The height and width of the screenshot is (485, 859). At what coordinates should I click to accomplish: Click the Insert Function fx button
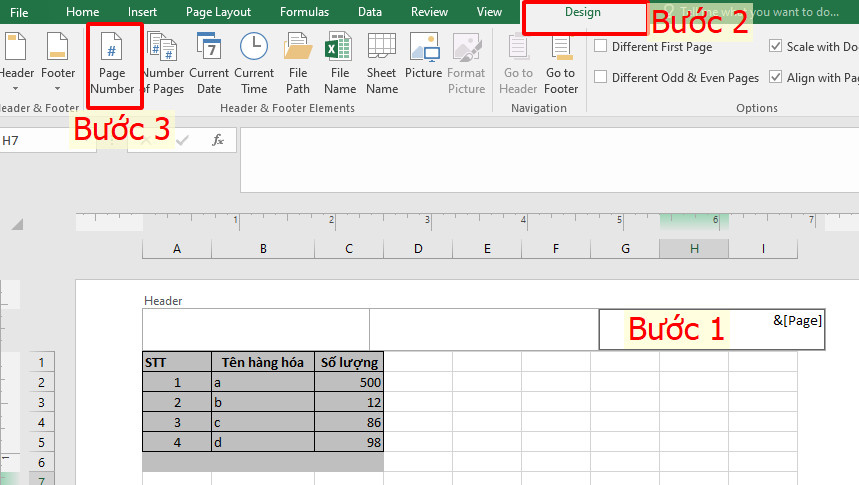[x=218, y=140]
